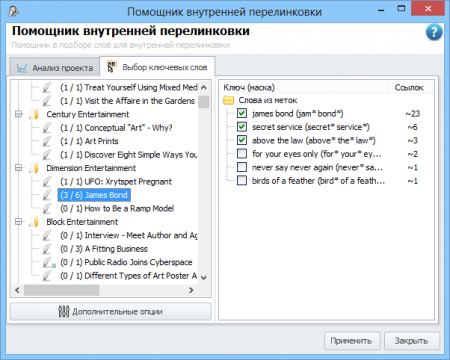Click the sliders icon on Дополнительные опции button
Screen dimensions: 450x360
(x=63, y=311)
